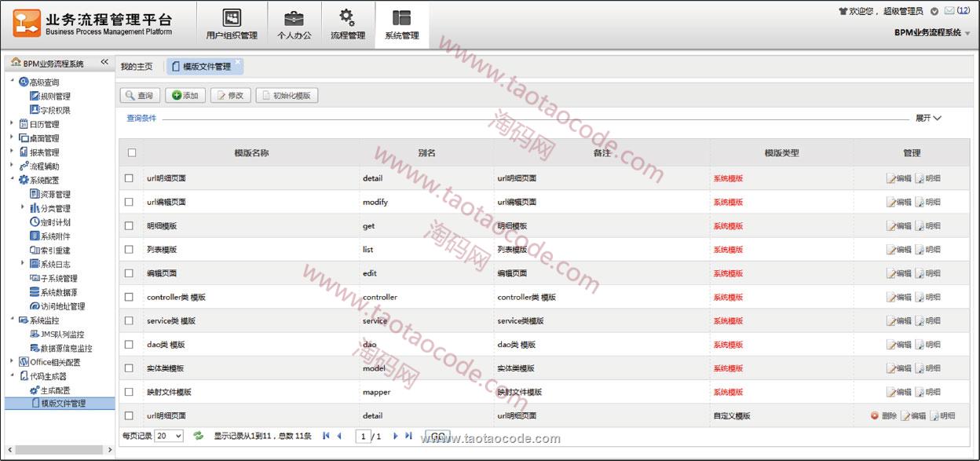
Task: Select the checkbox for the dao类 模版 row
Action: [x=129, y=345]
